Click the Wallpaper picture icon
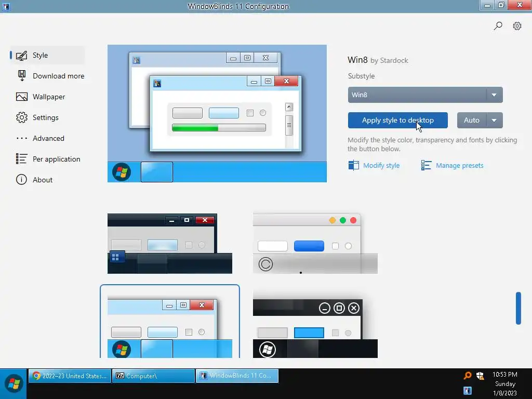 pyautogui.click(x=22, y=97)
